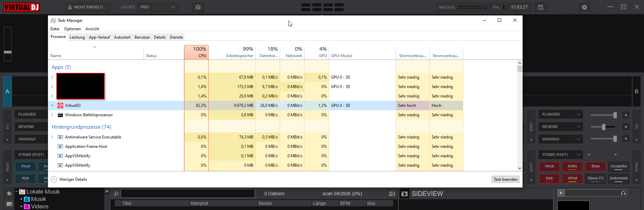Open the right deck STEMS (FAST) dropdown
The width and height of the screenshot is (644, 210).
[x=560, y=155]
